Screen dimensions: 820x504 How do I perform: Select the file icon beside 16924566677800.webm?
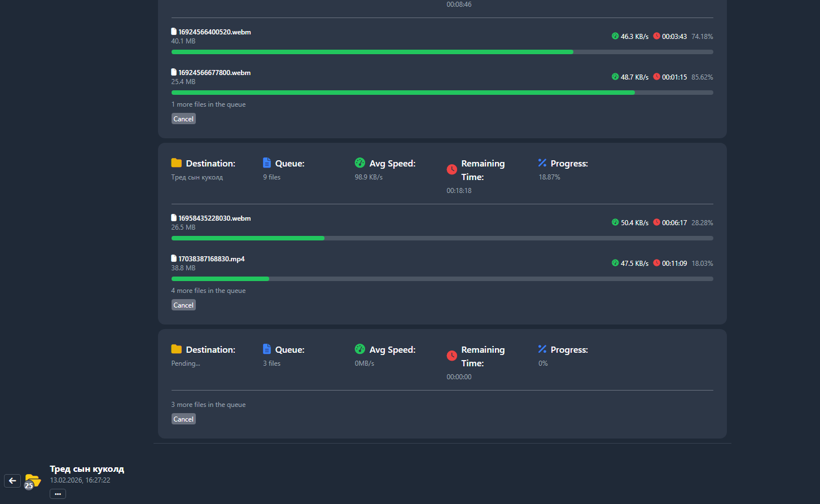[174, 72]
